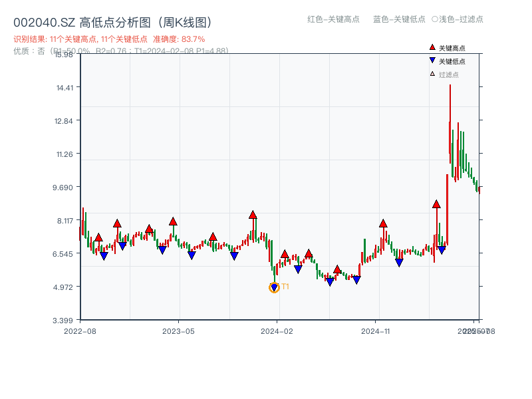This screenshot has height=399, width=532.
Task: Click the 8.117 y-axis label
Action: click(x=65, y=221)
